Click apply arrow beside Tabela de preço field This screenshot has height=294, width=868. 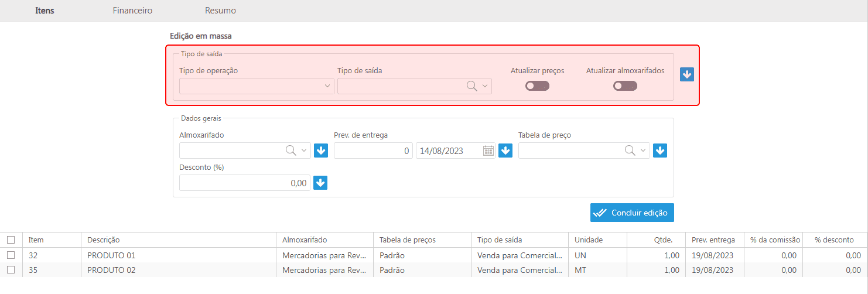click(x=660, y=151)
